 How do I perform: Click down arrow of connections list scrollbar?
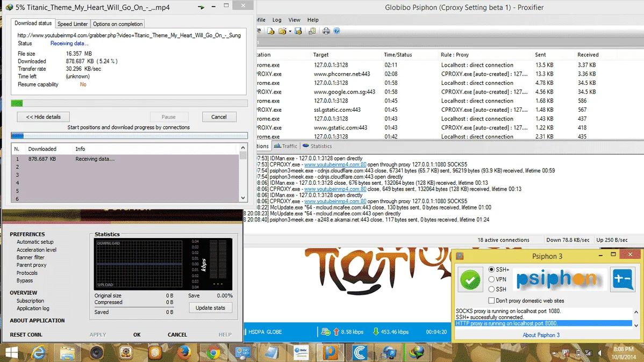point(243,198)
